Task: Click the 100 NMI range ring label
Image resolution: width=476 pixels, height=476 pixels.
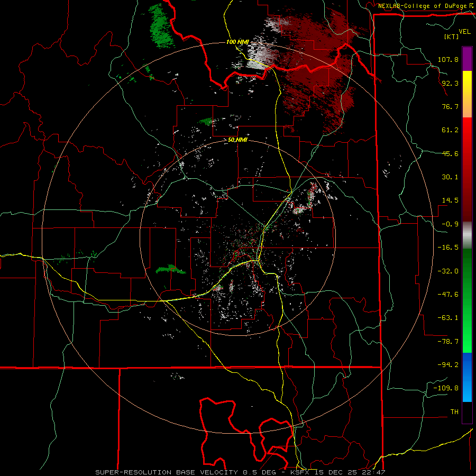Action: click(237, 42)
